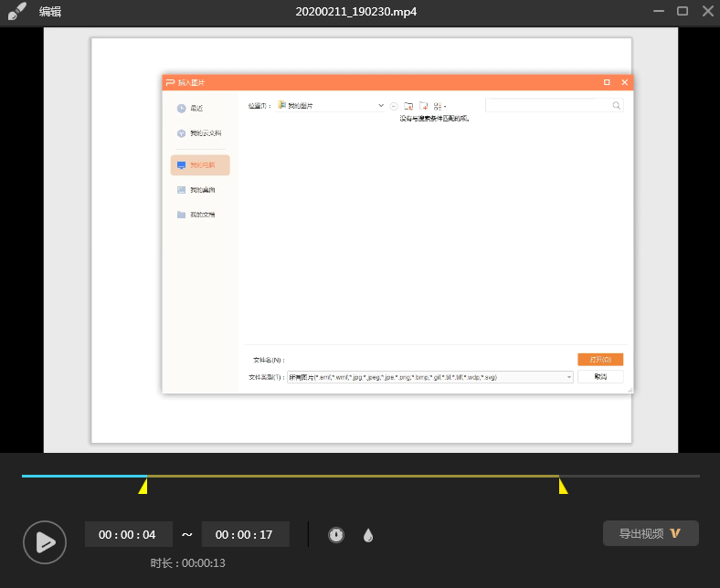Open the clock-shaped speed icon
The image size is (720, 588).
pos(336,535)
